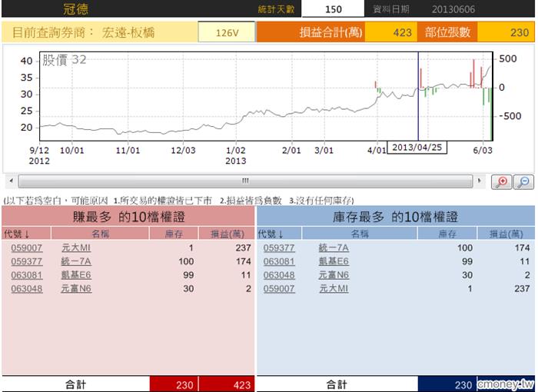538x392 pixels.
Task: Click 凱基E6 name link in 賺最多 table
Action: click(x=76, y=275)
